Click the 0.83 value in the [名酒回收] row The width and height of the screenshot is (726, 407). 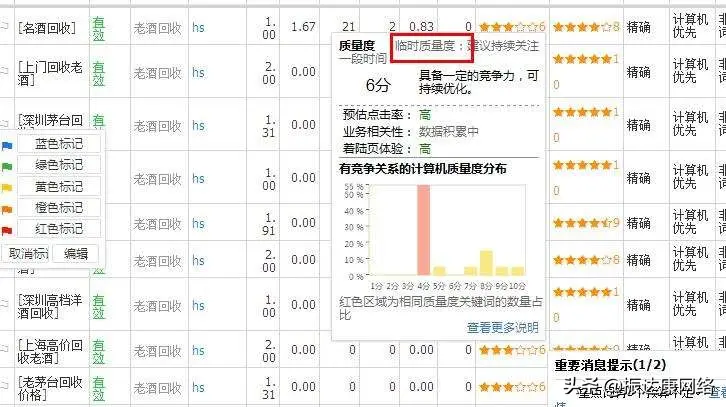pyautogui.click(x=421, y=27)
